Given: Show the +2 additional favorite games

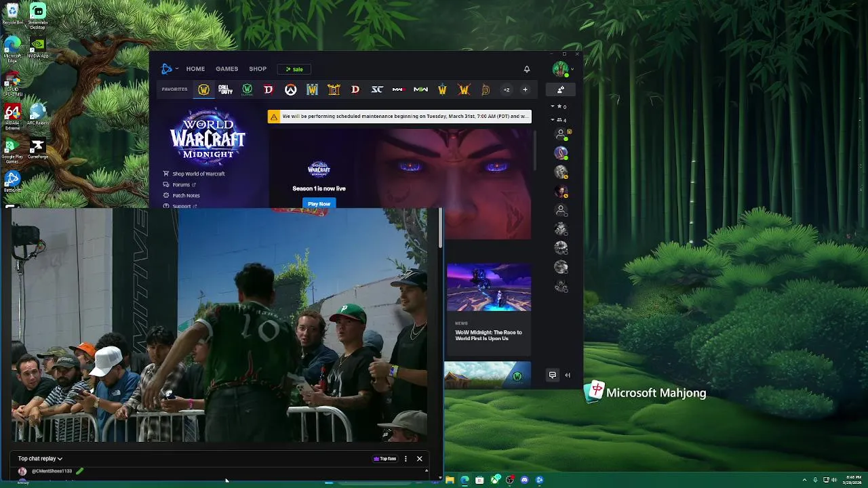Looking at the screenshot, I should (506, 89).
